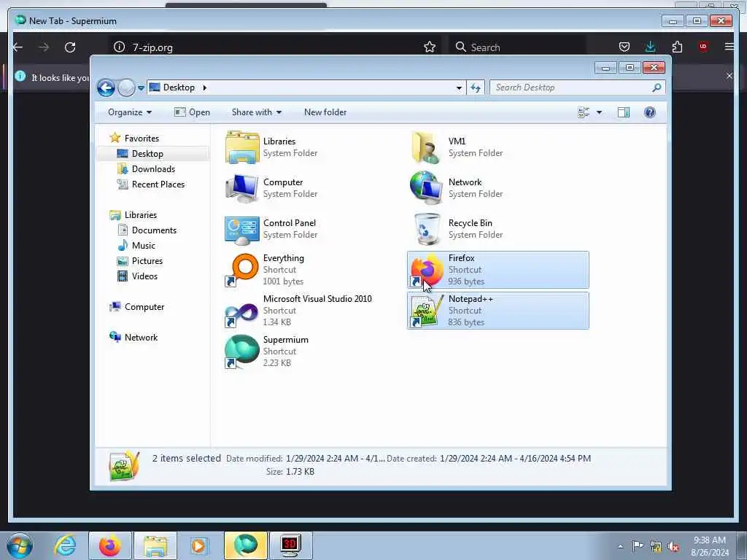The height and width of the screenshot is (560, 747).
Task: Open Music library in the navigation pane
Action: point(144,245)
